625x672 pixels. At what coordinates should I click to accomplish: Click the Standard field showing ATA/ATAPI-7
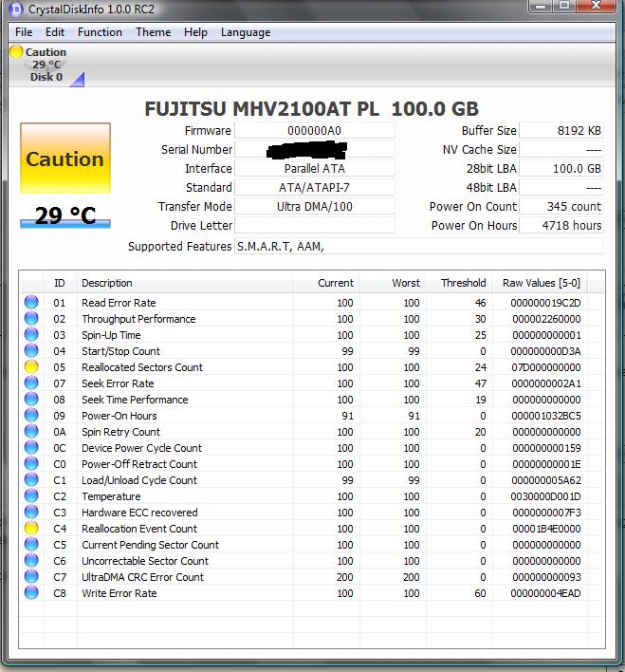pos(315,187)
